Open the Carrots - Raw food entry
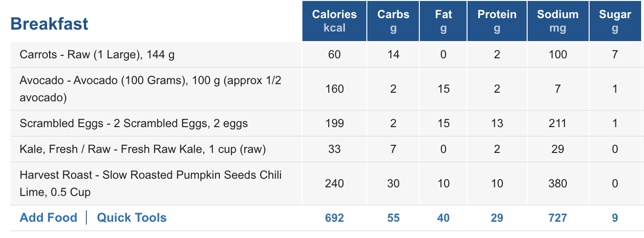 pyautogui.click(x=97, y=54)
